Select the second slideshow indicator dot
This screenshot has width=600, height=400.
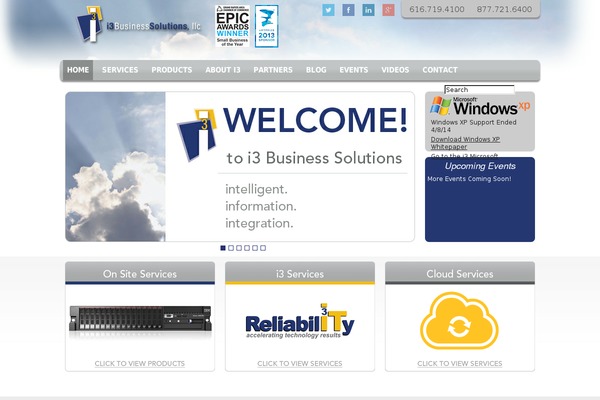click(x=231, y=248)
